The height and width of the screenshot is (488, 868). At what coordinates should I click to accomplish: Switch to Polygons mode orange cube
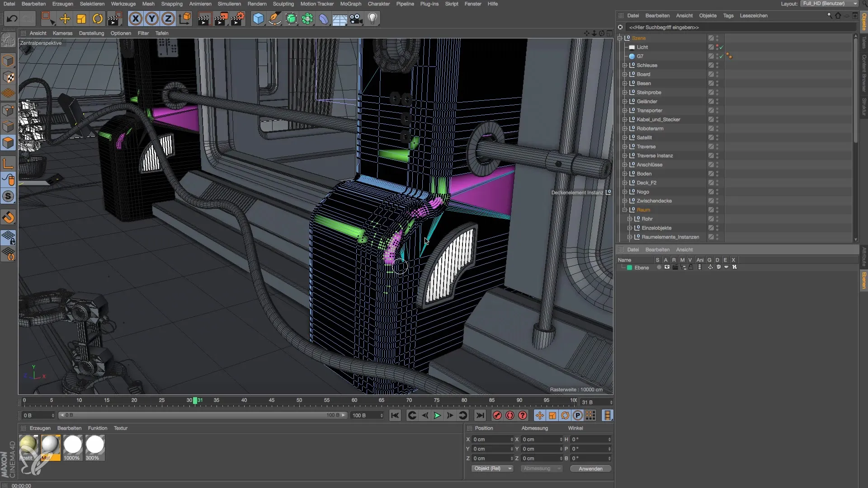[8, 143]
